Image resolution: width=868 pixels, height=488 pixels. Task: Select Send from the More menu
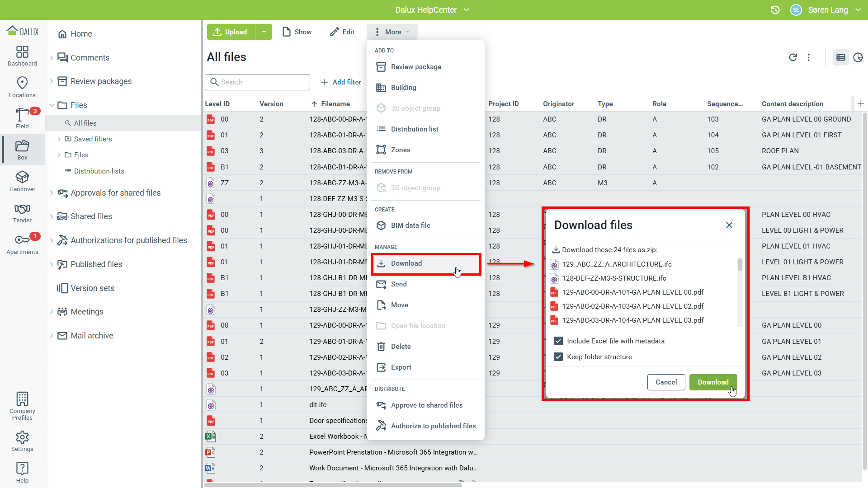coord(398,284)
